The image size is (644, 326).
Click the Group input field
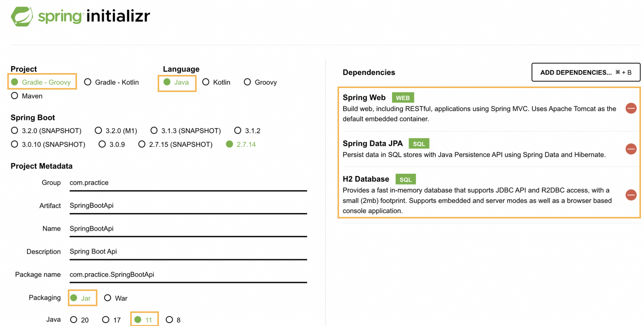point(188,183)
